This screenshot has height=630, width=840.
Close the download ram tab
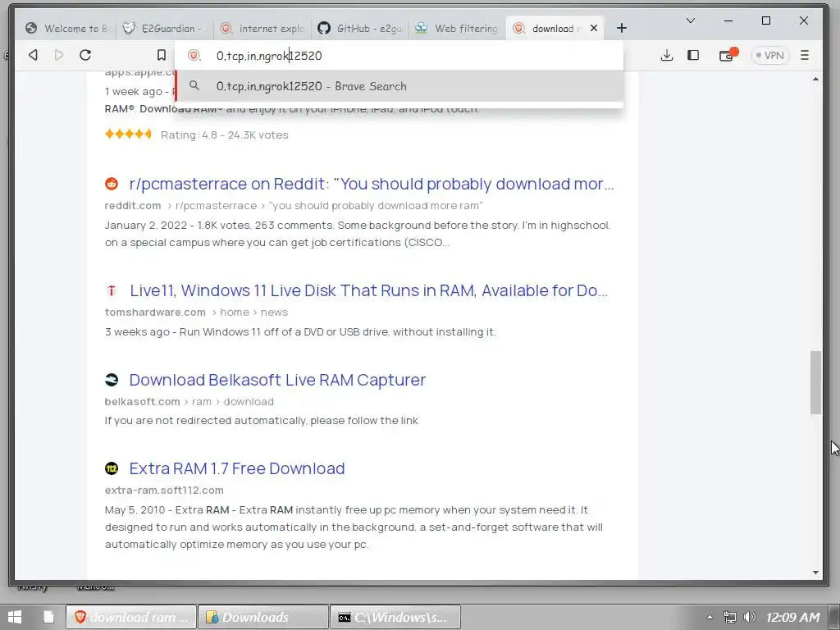594,29
